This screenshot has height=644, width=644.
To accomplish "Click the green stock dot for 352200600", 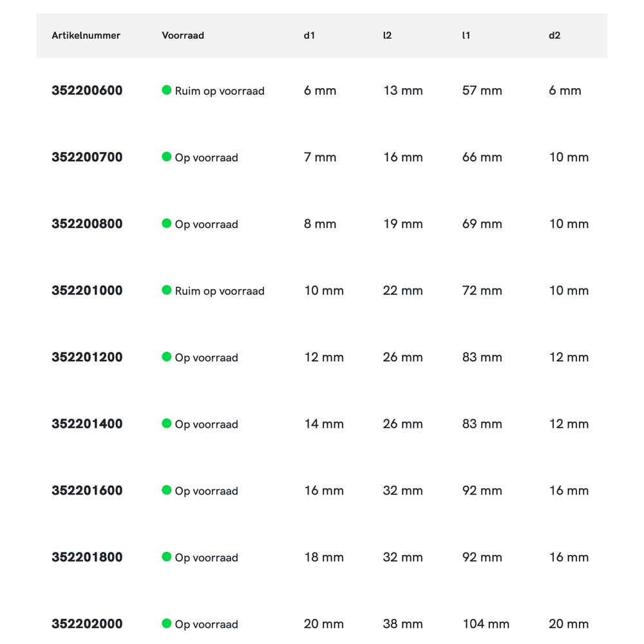I will tap(167, 90).
